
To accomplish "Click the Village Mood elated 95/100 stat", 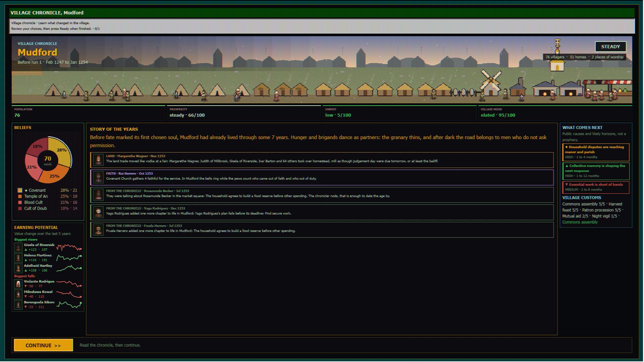I will pos(555,113).
